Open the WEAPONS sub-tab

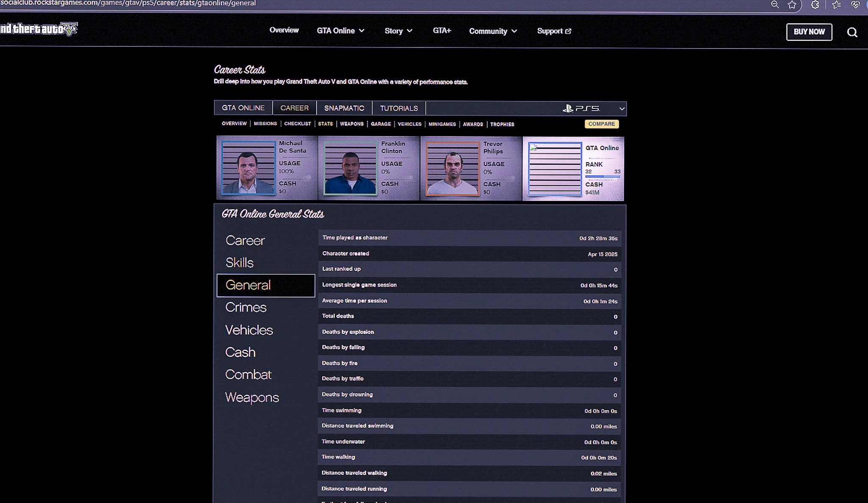[x=351, y=124]
